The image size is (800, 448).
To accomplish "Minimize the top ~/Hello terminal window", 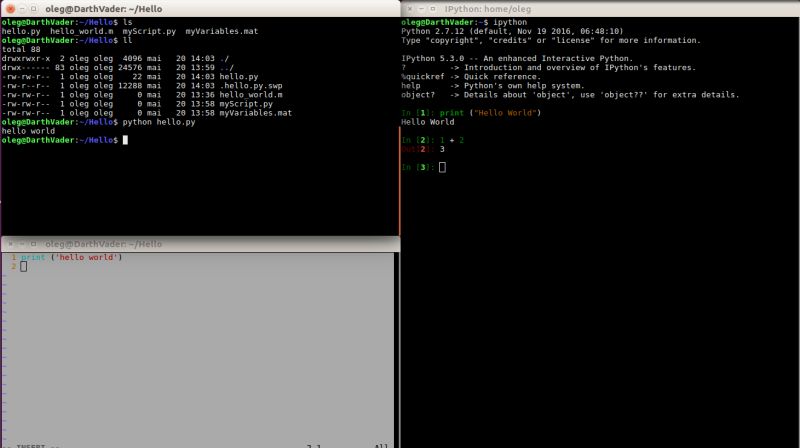I will [22, 9].
